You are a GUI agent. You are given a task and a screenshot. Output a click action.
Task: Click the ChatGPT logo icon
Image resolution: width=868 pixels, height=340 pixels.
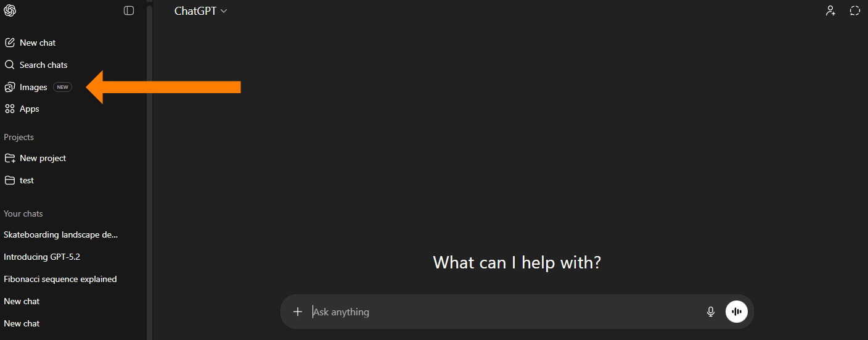click(10, 10)
